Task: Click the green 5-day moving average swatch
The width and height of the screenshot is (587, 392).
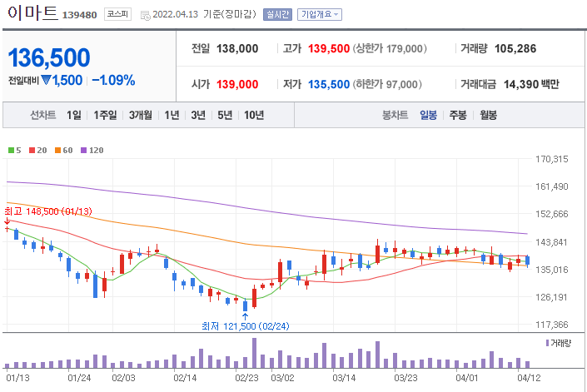Action: (11, 151)
